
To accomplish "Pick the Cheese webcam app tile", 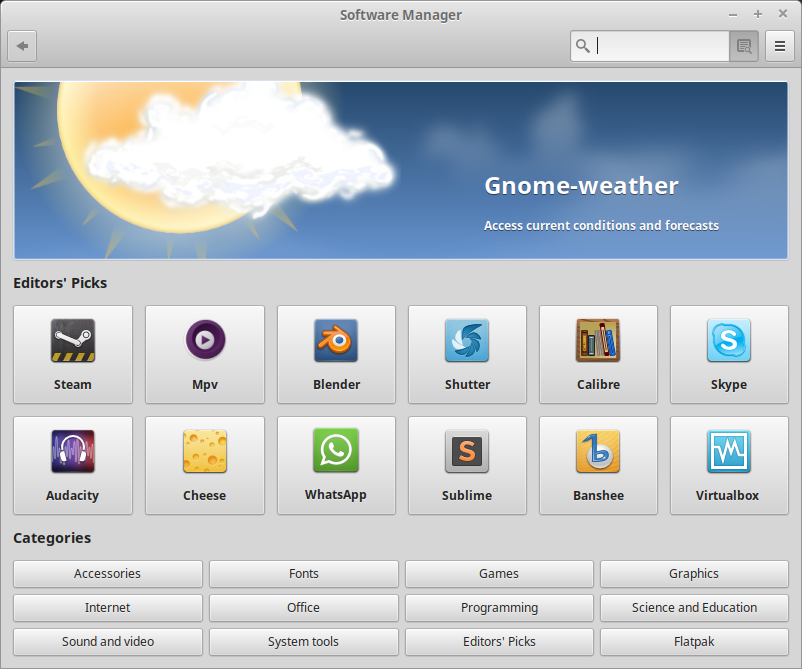I will tap(205, 465).
